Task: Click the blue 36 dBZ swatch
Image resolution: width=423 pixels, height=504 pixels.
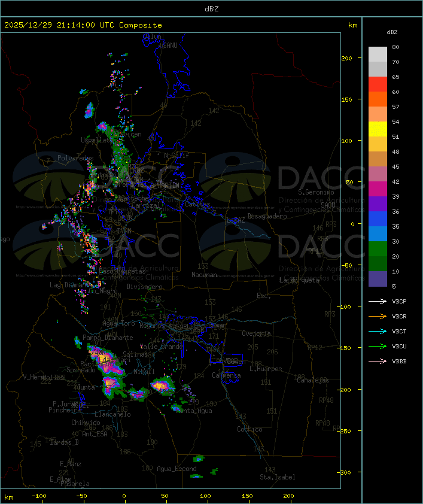Action: [x=378, y=219]
